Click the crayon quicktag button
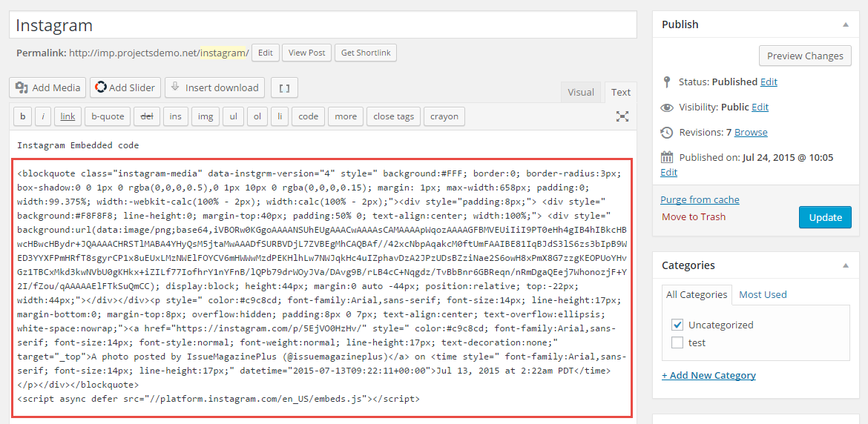This screenshot has width=868, height=424. pos(444,116)
